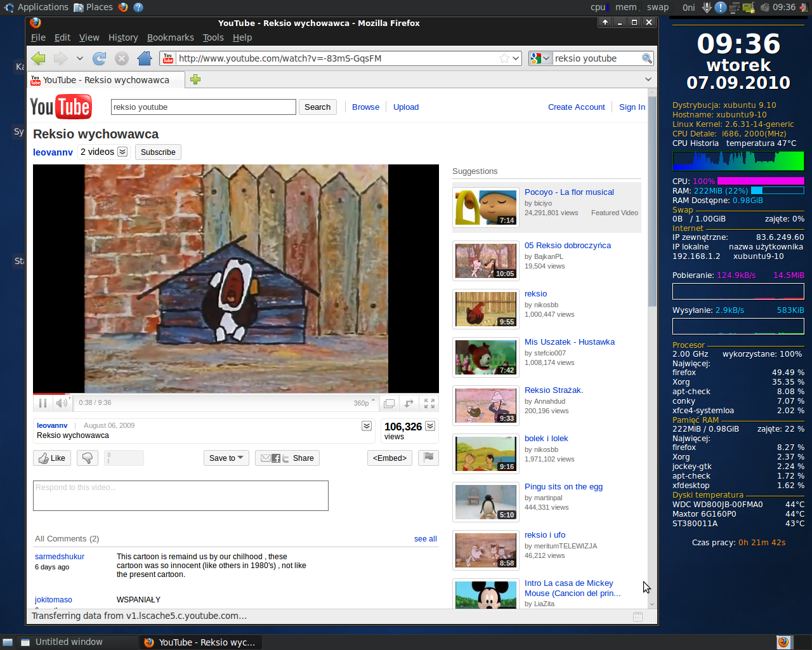Click the YouTube logo

pyautogui.click(x=61, y=107)
